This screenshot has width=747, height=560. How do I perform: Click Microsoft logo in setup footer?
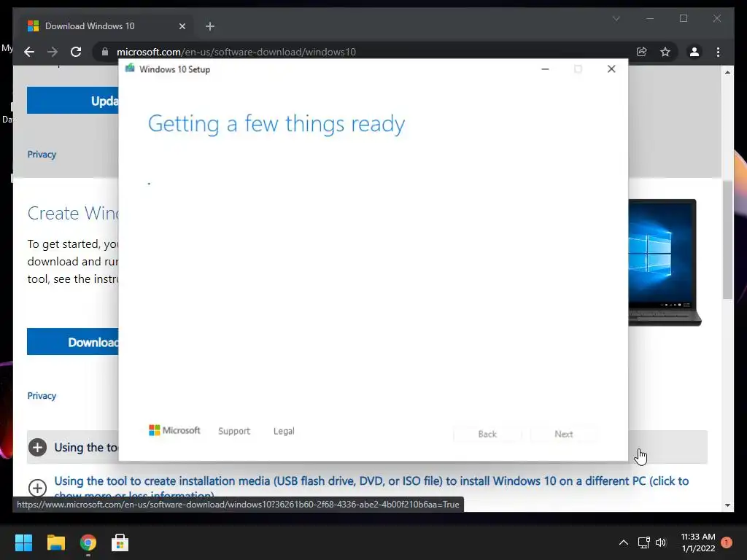point(174,430)
